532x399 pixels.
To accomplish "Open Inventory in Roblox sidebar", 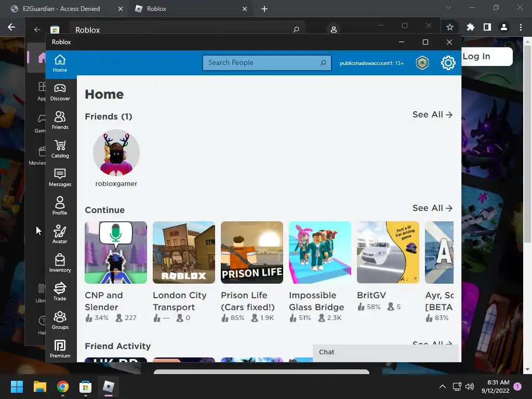I will click(60, 263).
